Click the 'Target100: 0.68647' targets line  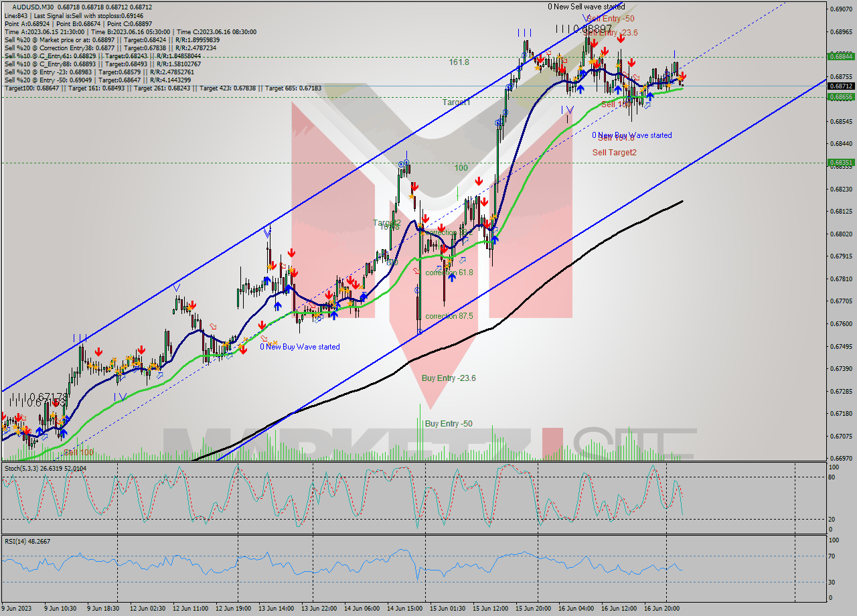[x=163, y=88]
